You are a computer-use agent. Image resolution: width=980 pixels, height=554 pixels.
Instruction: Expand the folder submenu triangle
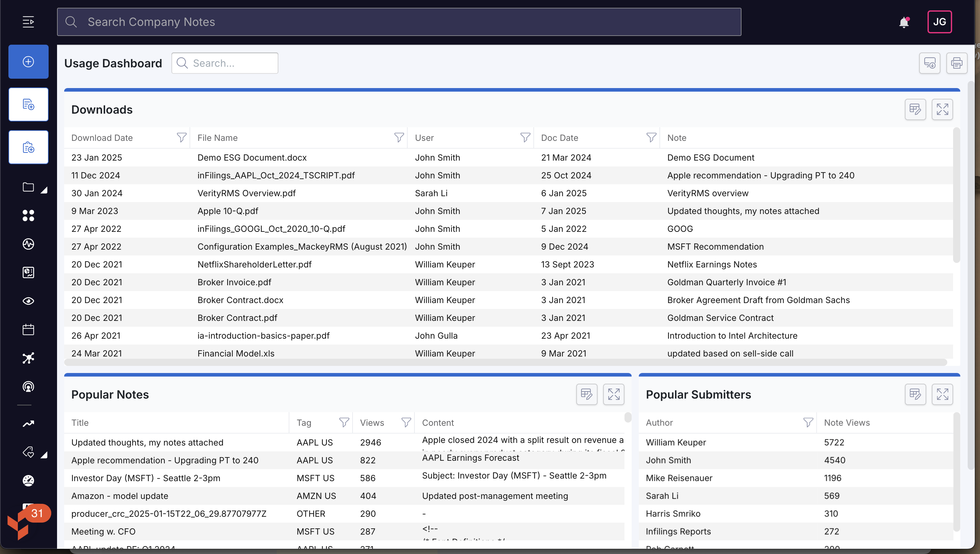[x=44, y=190]
